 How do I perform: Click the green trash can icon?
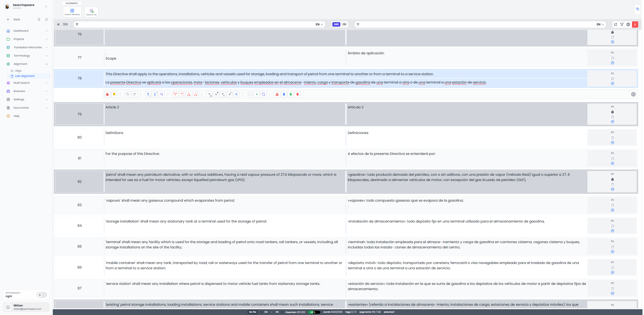pyautogui.click(x=291, y=94)
